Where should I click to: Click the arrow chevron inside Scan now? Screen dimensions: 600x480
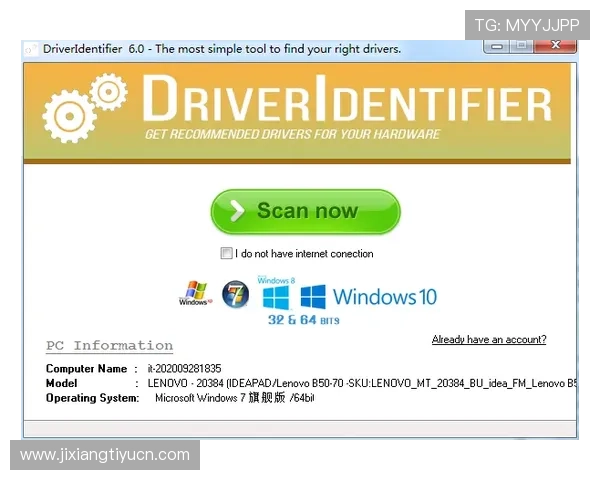[x=236, y=211]
